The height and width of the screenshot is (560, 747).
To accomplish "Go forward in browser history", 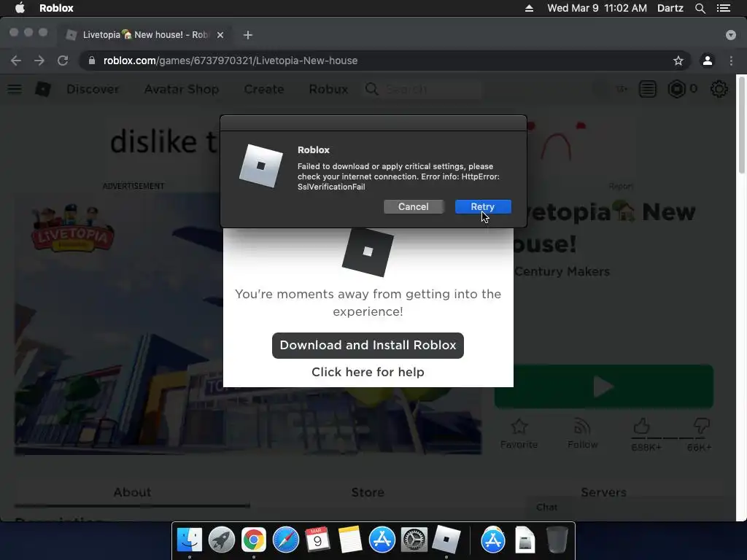I will 39,61.
